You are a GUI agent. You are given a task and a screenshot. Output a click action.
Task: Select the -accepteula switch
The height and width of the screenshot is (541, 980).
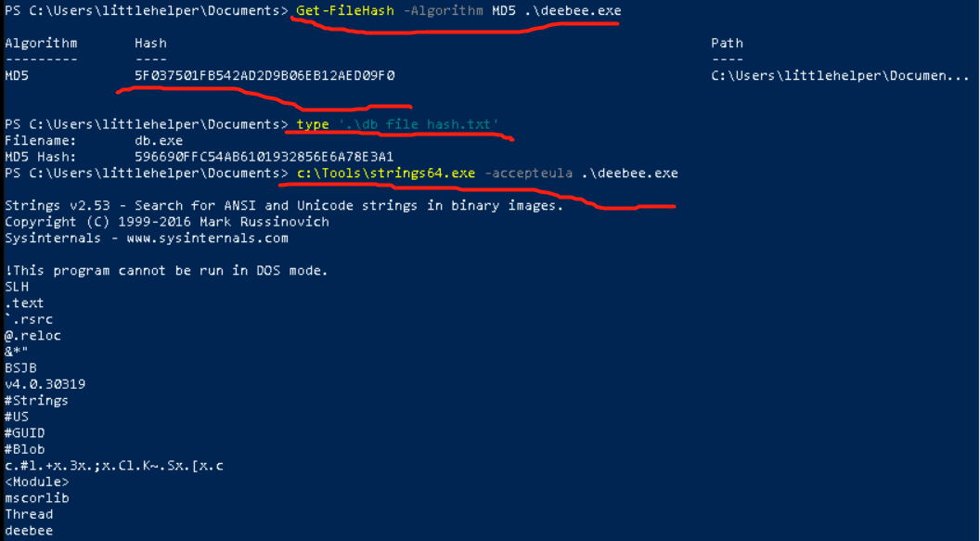tap(527, 173)
